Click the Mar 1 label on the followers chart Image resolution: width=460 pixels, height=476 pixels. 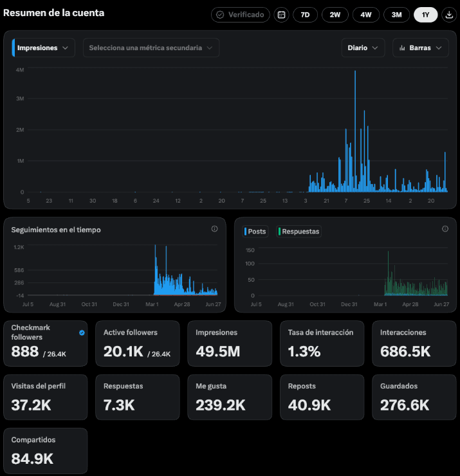152,304
